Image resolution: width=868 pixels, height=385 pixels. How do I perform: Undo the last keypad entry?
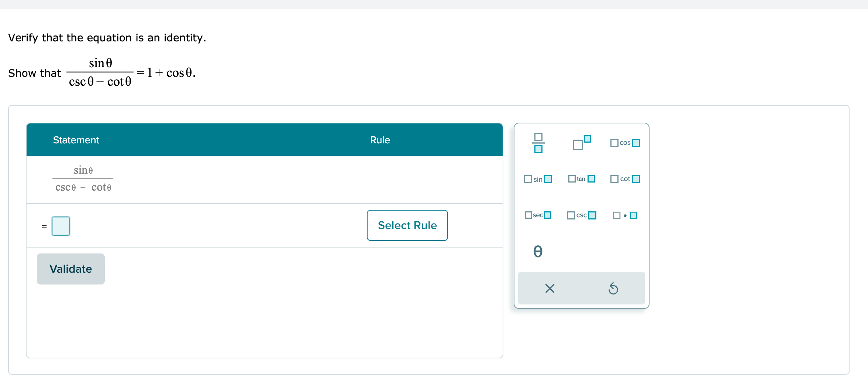point(613,288)
